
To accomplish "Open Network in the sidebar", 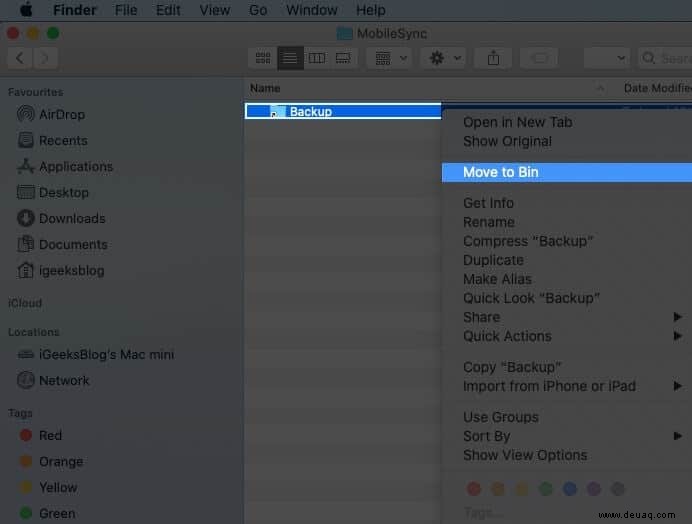I will (x=53, y=381).
